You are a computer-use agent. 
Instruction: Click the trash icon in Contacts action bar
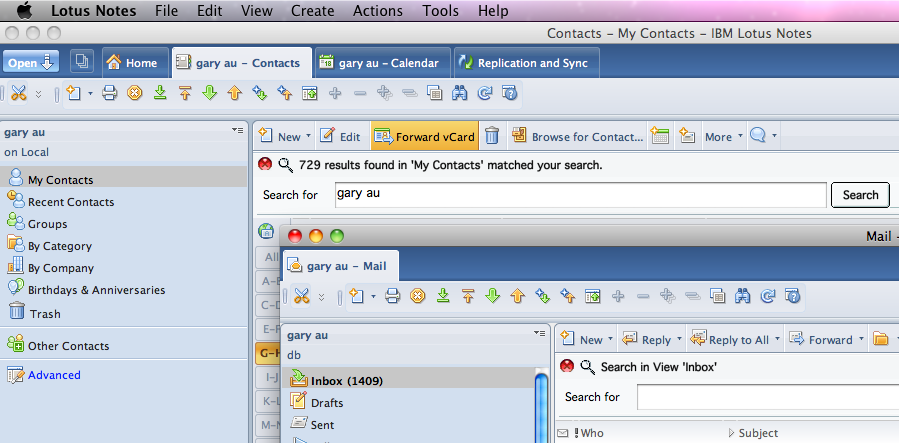click(492, 136)
